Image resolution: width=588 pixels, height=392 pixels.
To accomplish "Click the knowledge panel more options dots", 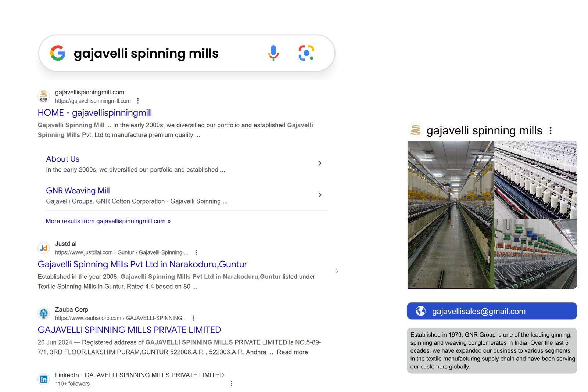I will pos(550,130).
